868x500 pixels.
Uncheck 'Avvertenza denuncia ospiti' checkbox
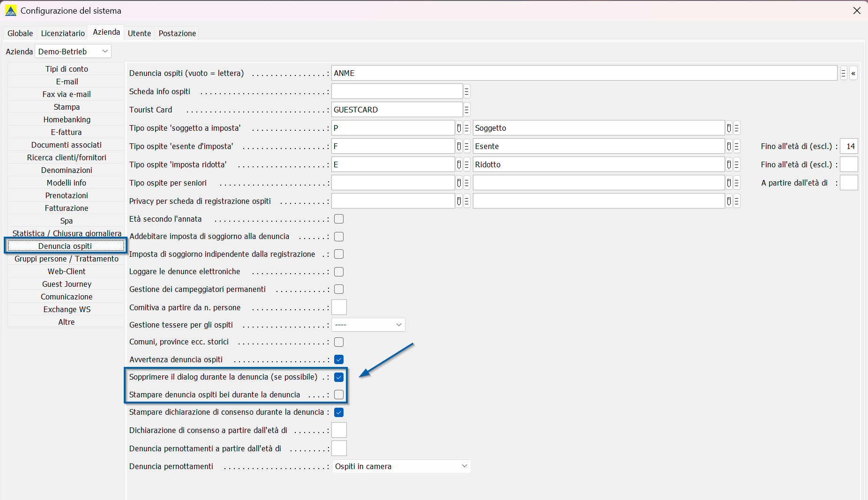339,359
